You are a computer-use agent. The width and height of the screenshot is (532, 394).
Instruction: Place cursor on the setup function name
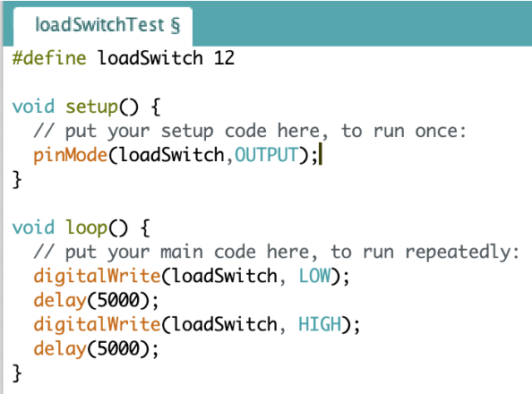point(91,107)
